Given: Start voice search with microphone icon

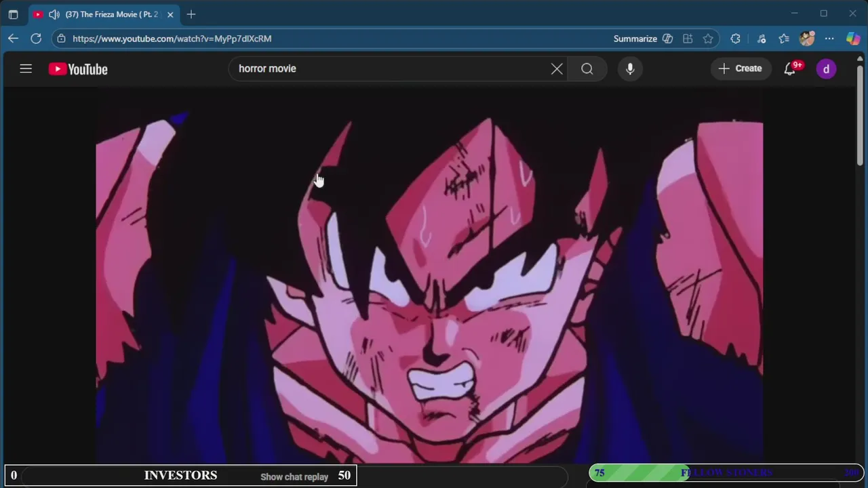Looking at the screenshot, I should click(x=630, y=68).
